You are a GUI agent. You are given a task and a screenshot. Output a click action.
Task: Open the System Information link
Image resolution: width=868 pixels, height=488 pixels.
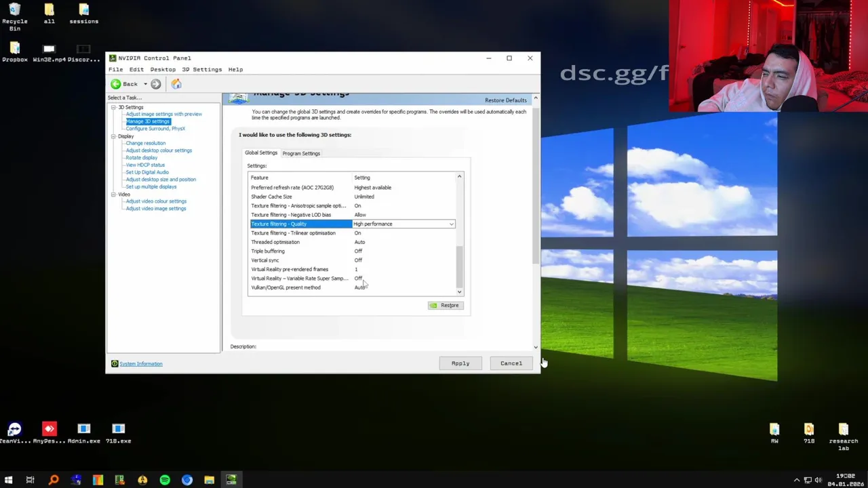tap(141, 364)
